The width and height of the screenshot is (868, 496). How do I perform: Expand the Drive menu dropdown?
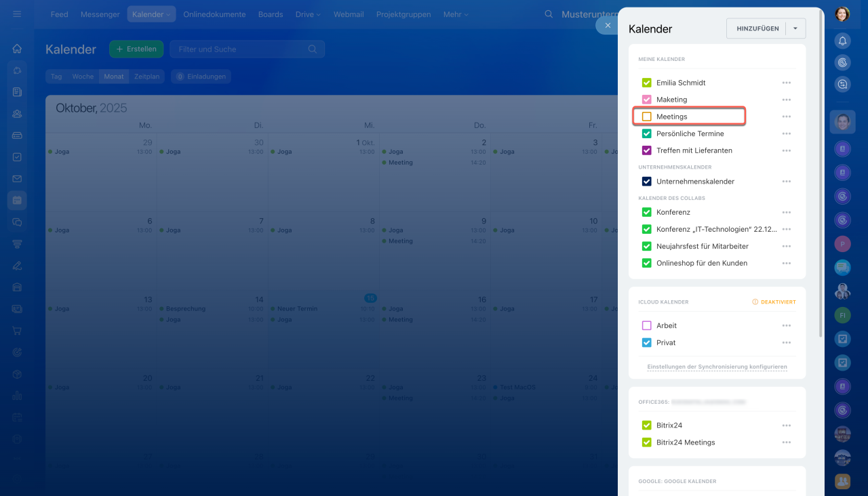tap(308, 14)
